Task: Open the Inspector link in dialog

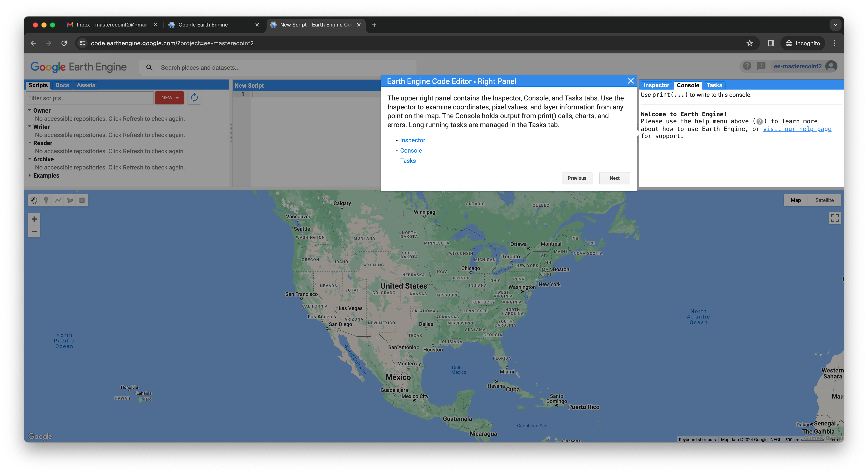Action: point(412,140)
